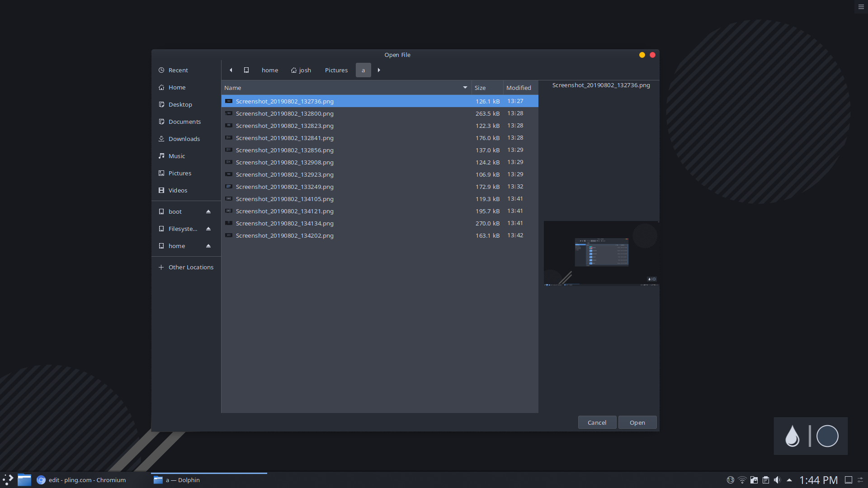The image size is (868, 488).
Task: Click the 1:44 PM clock
Action: 818,480
